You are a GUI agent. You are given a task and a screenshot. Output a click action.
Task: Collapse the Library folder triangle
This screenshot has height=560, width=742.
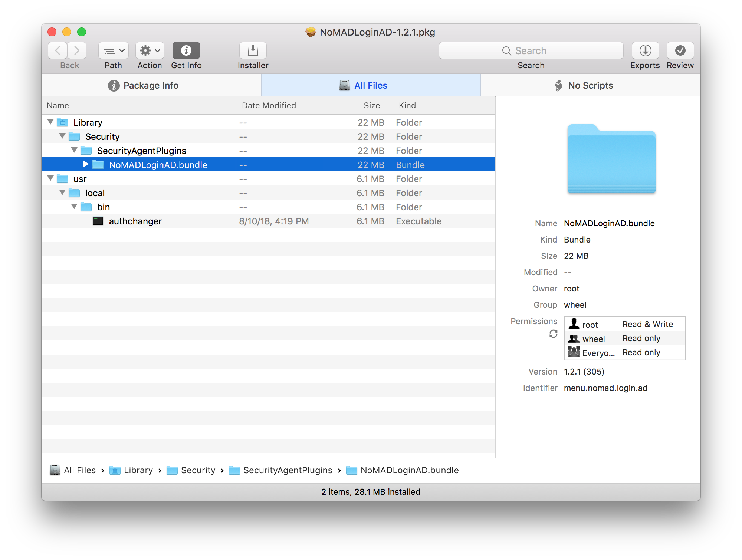tap(50, 122)
